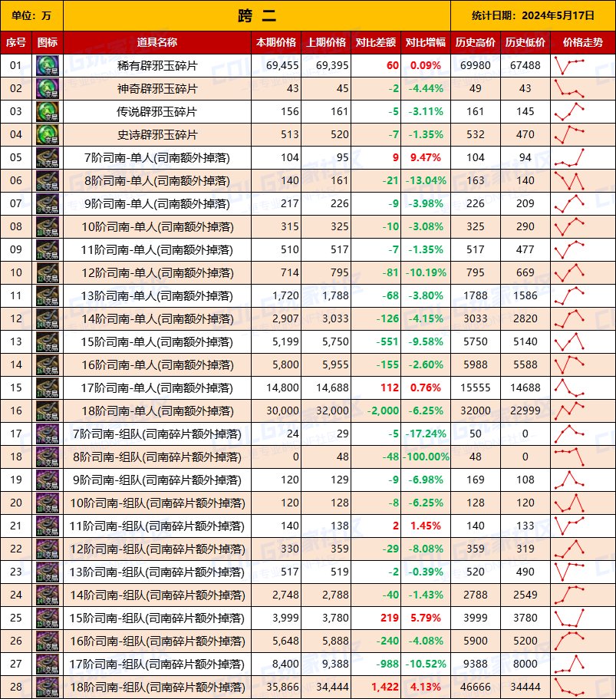Click the 18阶司南-组队 item icon
This screenshot has width=616, height=699.
point(48,687)
